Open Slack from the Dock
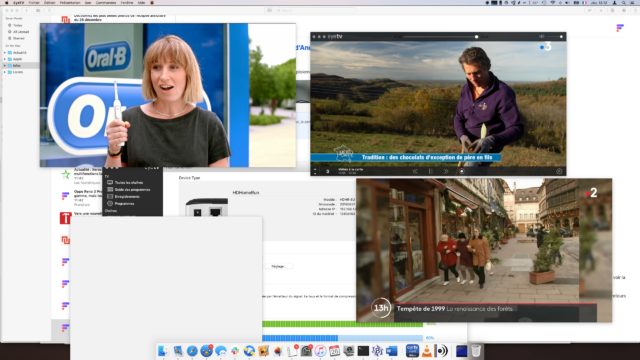 (x=235, y=351)
